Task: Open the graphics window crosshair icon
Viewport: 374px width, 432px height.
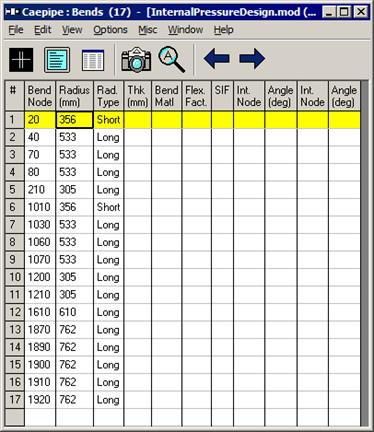Action: pyautogui.click(x=21, y=60)
